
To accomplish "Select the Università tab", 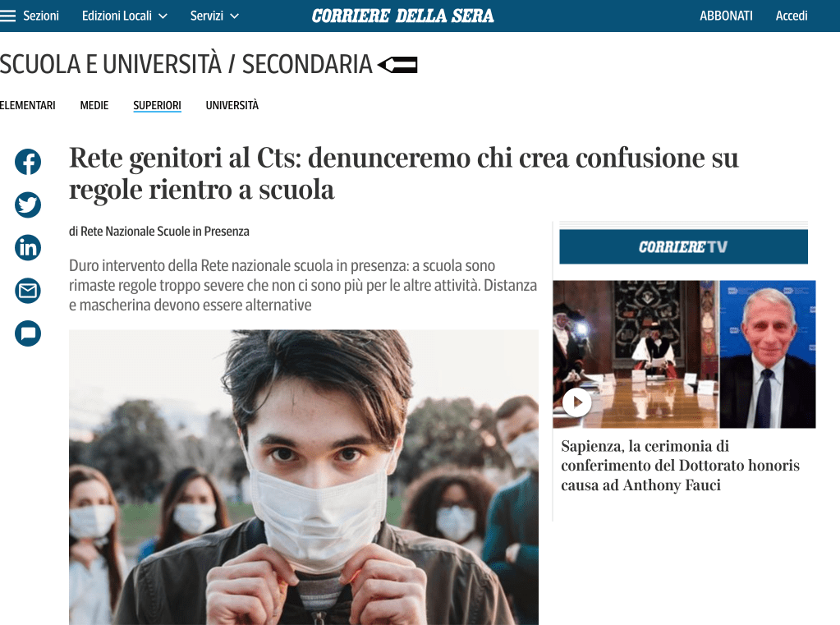I will coord(232,105).
